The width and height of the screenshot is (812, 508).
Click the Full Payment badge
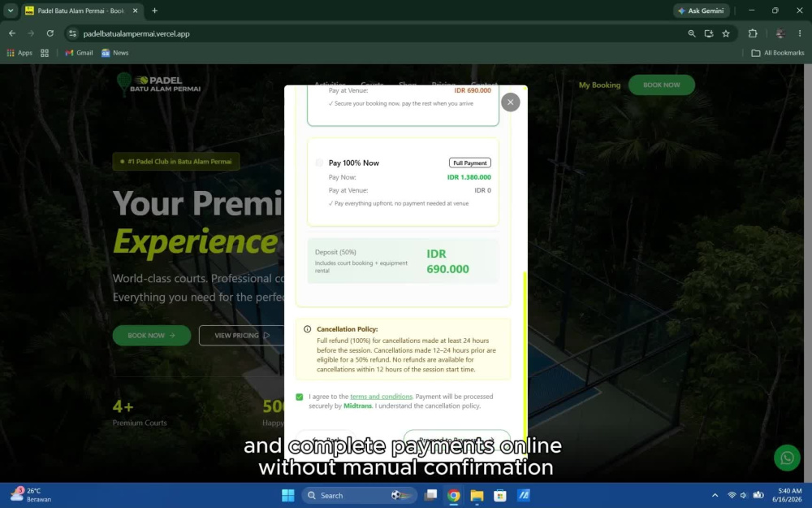pos(469,163)
